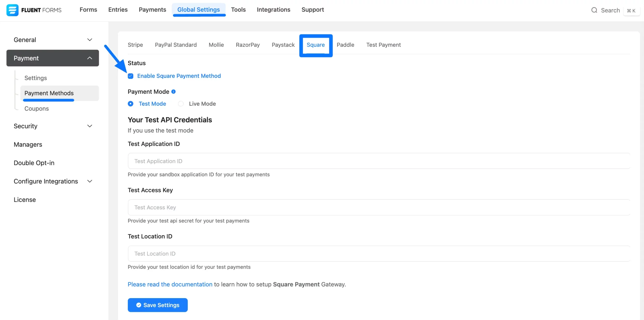Click the Test Access Key field
644x320 pixels.
click(x=379, y=207)
